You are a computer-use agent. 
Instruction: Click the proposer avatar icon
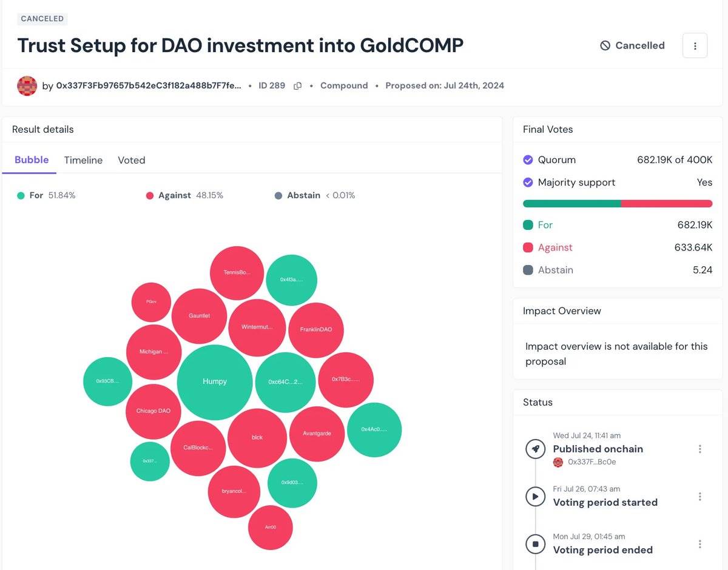27,85
